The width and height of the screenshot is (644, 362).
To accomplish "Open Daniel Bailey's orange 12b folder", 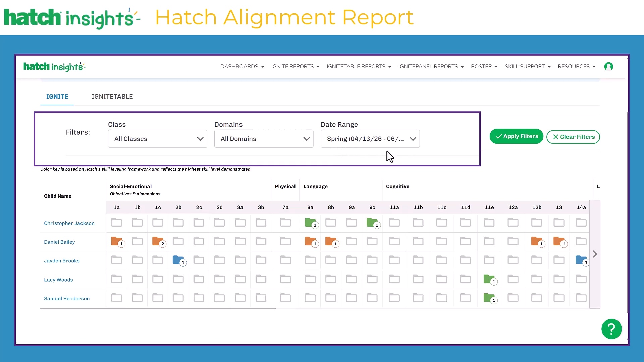I will [537, 241].
